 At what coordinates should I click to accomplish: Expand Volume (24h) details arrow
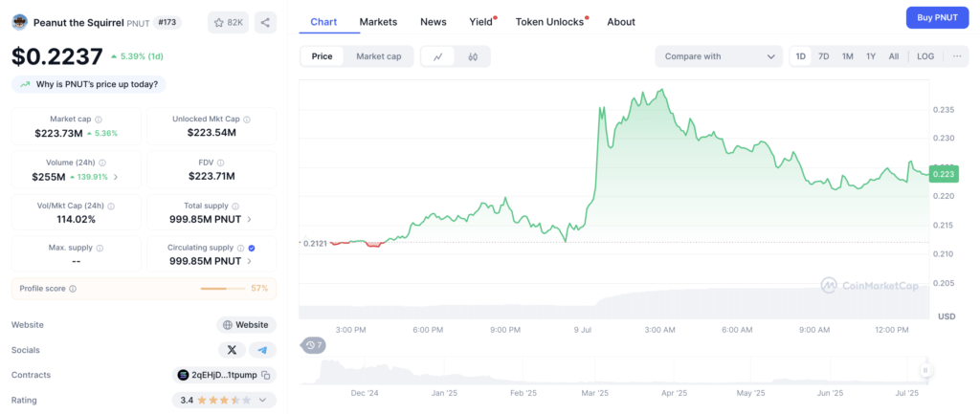coord(116,177)
